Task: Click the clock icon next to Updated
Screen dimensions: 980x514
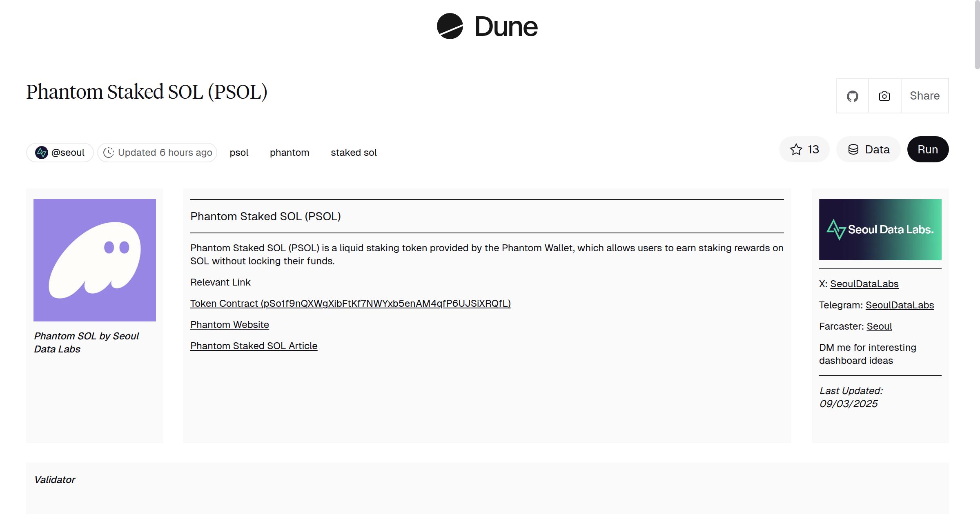Action: (x=108, y=152)
